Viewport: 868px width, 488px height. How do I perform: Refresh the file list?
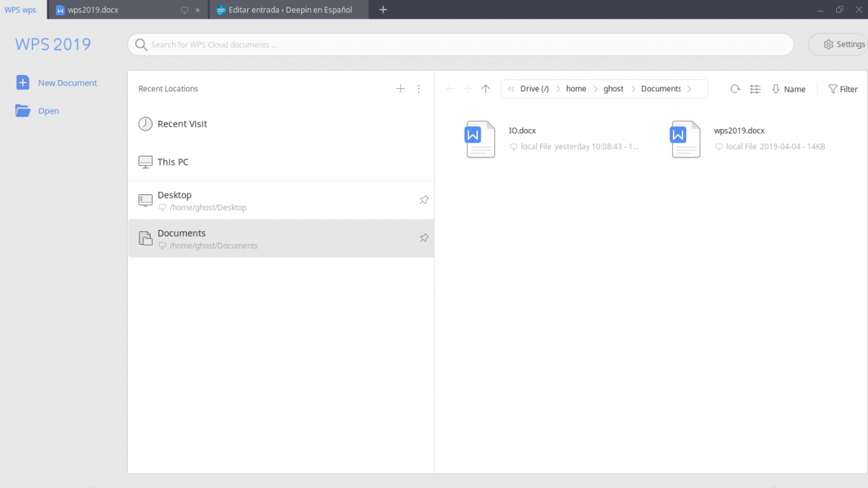[x=735, y=88]
